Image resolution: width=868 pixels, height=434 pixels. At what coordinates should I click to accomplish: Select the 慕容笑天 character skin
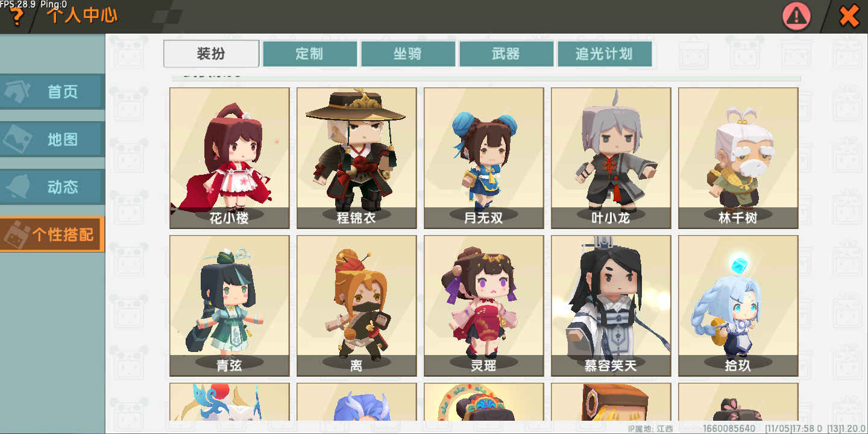coord(611,306)
